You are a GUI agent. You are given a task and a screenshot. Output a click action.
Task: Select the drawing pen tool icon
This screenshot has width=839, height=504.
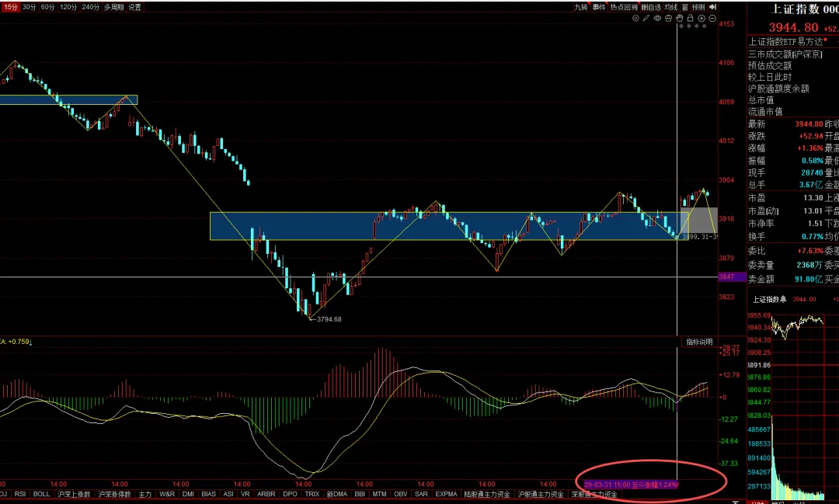click(646, 18)
